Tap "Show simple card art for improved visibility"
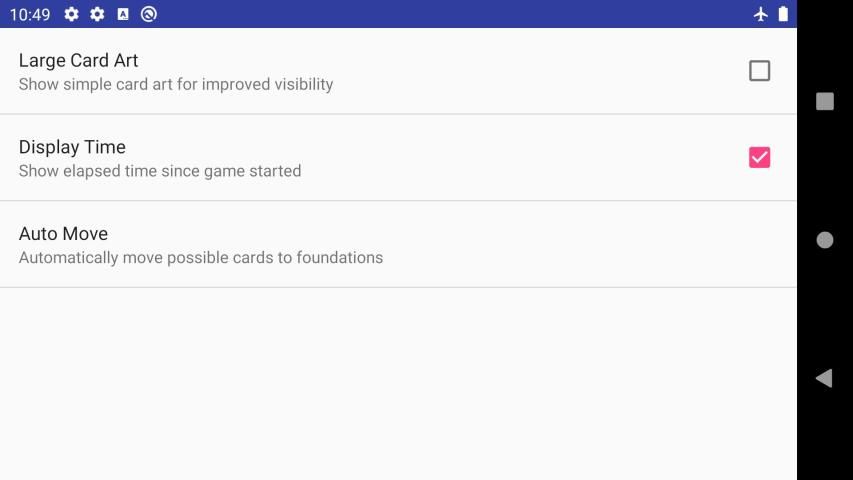This screenshot has height=480, width=853. [176, 84]
